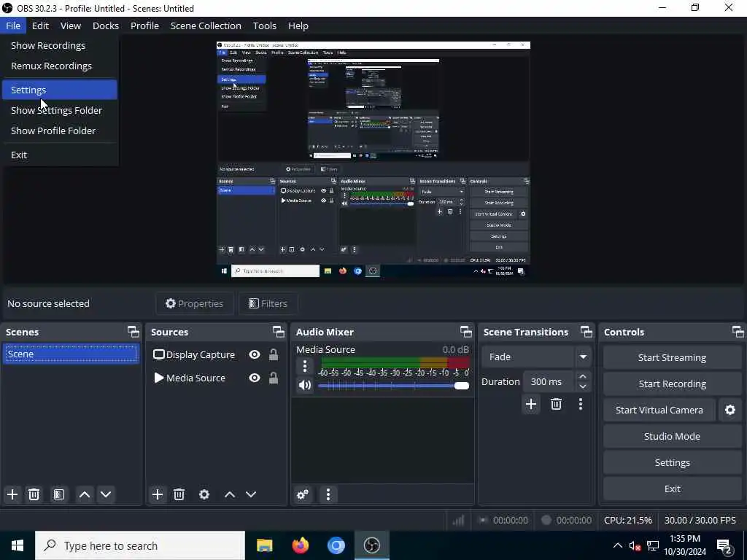The image size is (747, 560).
Task: Remove transition with trash icon
Action: (556, 404)
